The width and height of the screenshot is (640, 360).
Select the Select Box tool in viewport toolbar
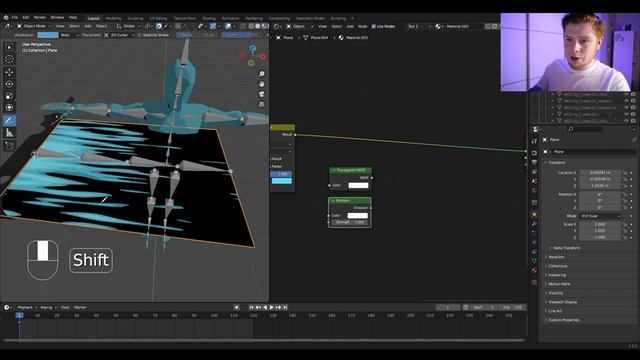[9, 47]
